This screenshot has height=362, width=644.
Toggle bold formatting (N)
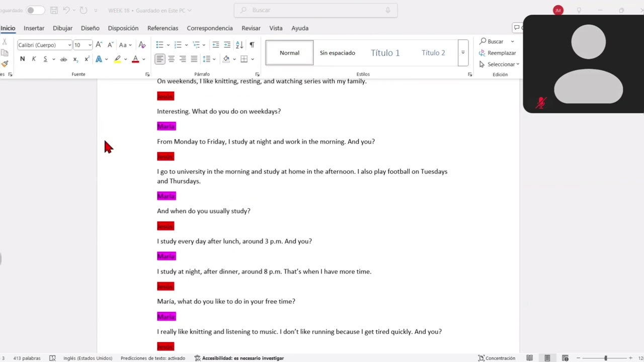22,59
